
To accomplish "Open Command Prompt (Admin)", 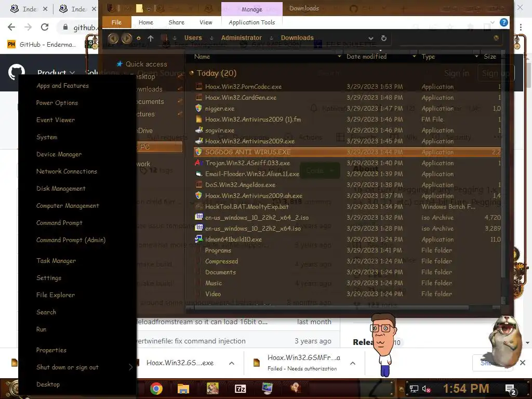I will point(71,240).
